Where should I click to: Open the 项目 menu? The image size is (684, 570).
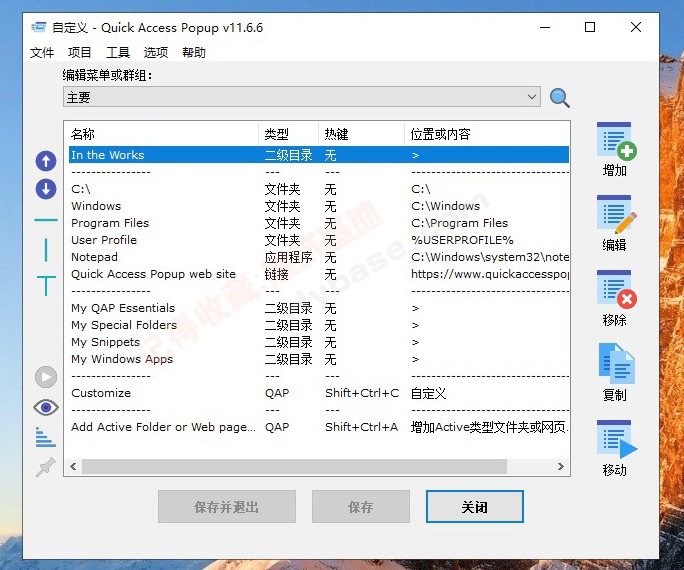click(80, 52)
